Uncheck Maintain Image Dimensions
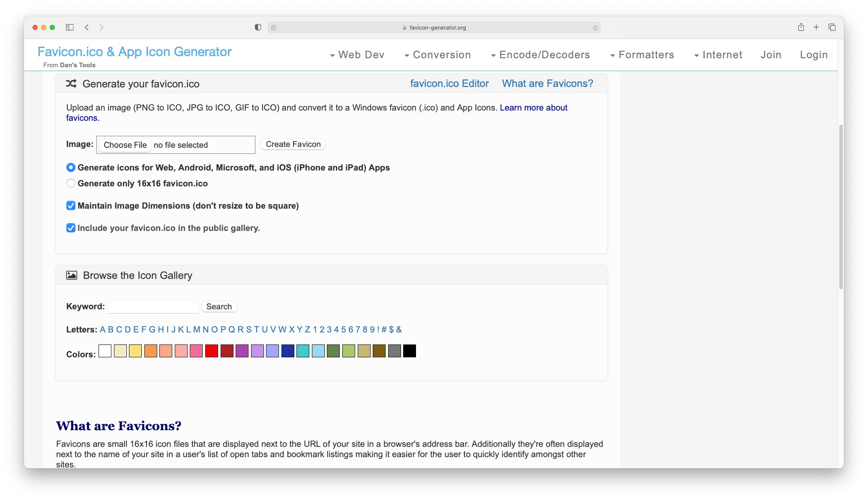 [71, 206]
